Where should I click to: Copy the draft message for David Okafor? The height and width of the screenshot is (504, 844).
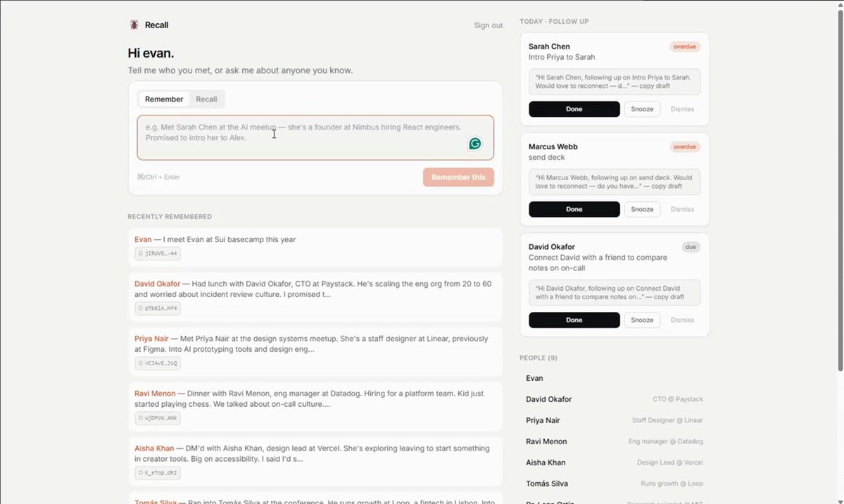[614, 292]
